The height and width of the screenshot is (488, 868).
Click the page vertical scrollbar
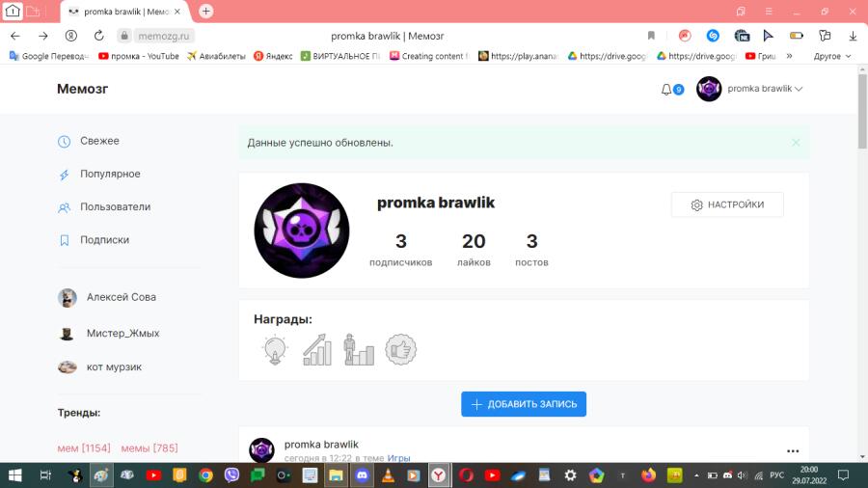[x=862, y=111]
